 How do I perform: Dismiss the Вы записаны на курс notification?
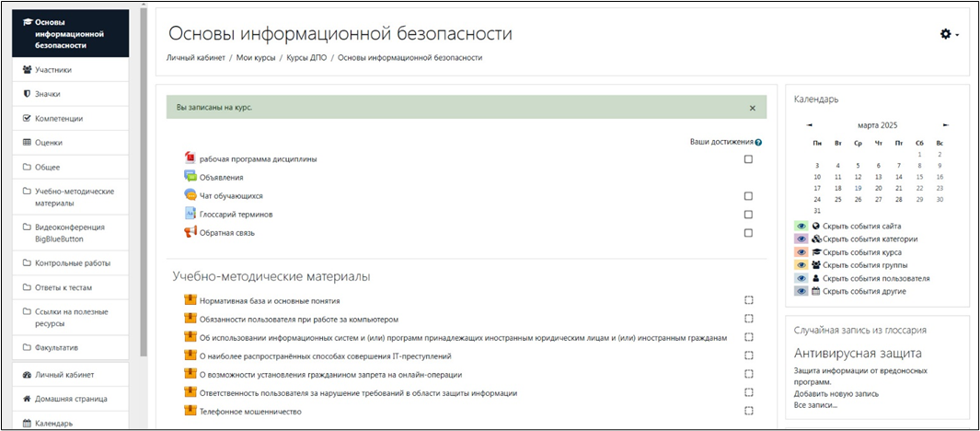click(752, 108)
